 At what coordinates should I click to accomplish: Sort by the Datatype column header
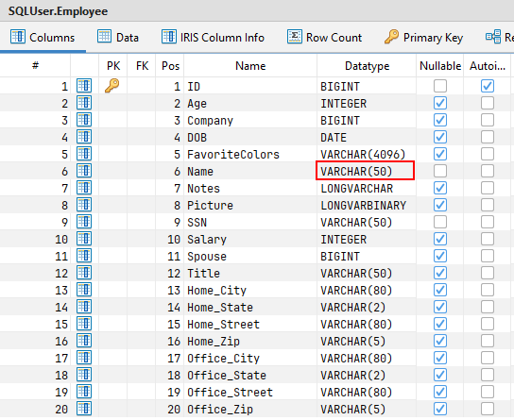pos(367,66)
